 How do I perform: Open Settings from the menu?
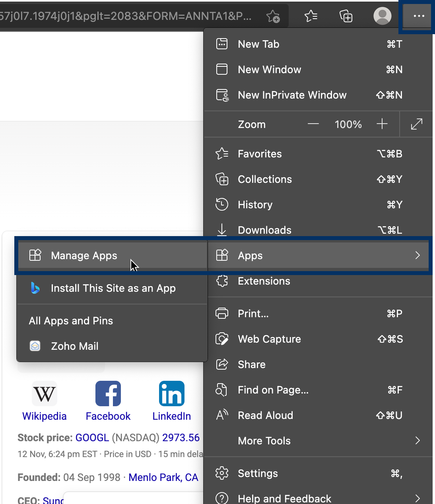click(318, 473)
